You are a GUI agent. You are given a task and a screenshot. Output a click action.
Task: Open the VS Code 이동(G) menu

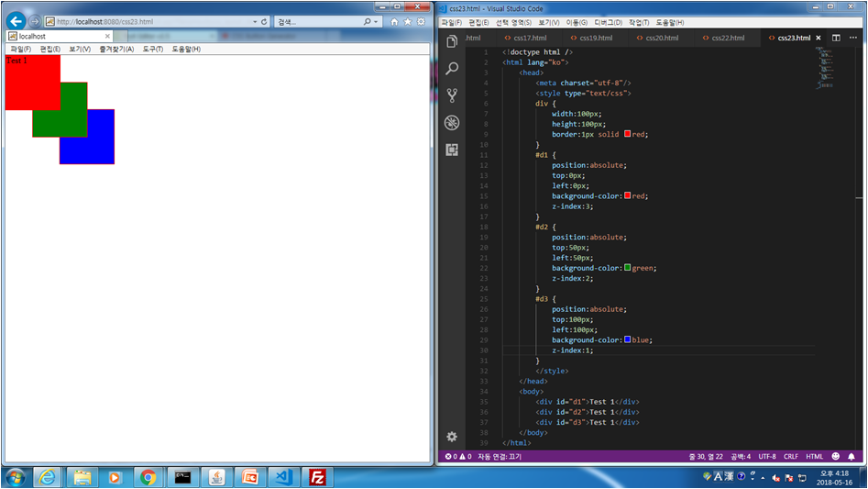pyautogui.click(x=577, y=23)
